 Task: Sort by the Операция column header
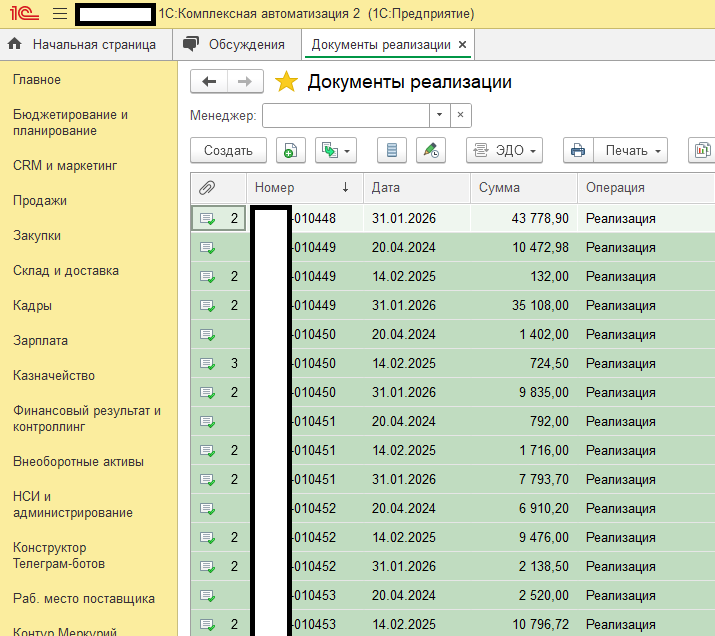(x=646, y=188)
